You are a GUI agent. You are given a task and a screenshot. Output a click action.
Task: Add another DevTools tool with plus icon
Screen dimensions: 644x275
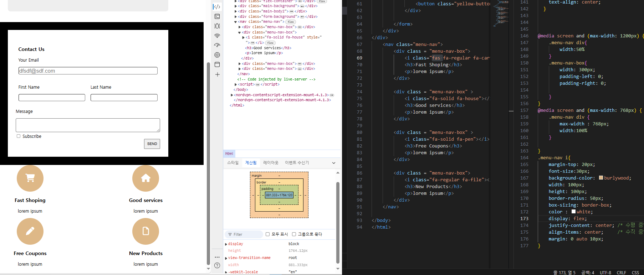(217, 74)
